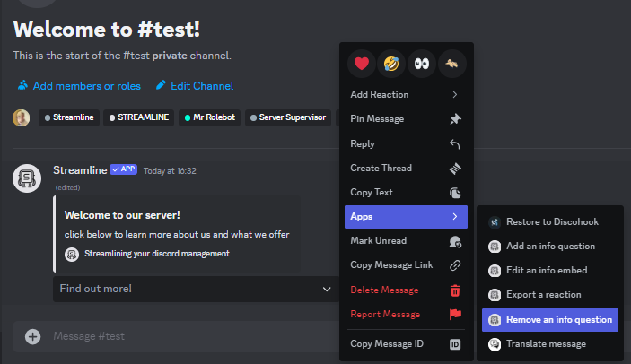The height and width of the screenshot is (364, 631).
Task: Select Restore to Discohook app command
Action: pos(550,221)
